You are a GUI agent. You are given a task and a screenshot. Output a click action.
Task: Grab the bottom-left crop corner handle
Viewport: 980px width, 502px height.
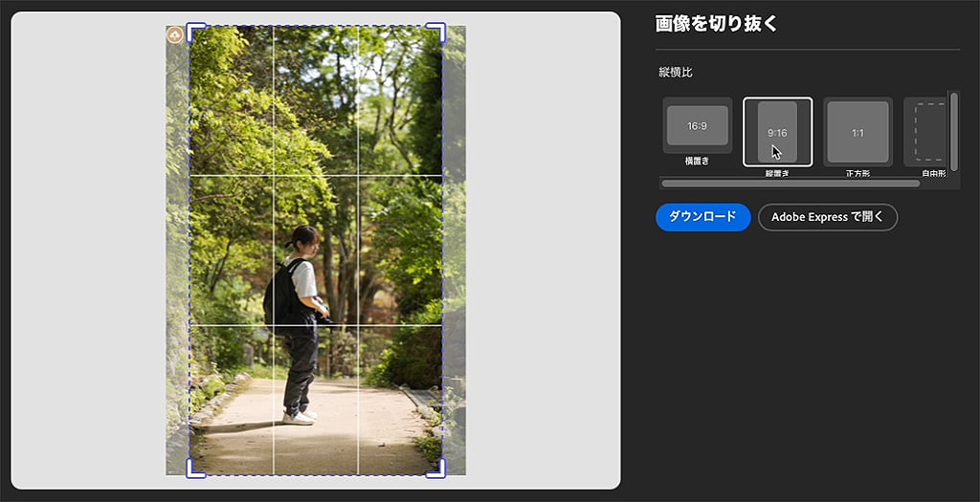click(195, 469)
